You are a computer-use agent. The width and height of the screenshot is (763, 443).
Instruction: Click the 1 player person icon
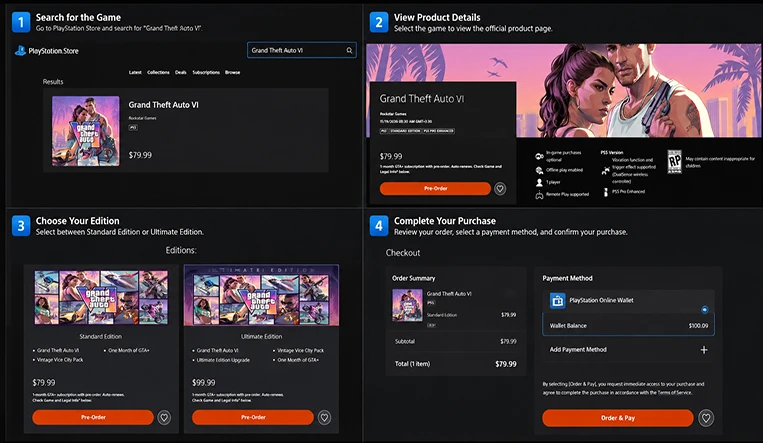539,182
